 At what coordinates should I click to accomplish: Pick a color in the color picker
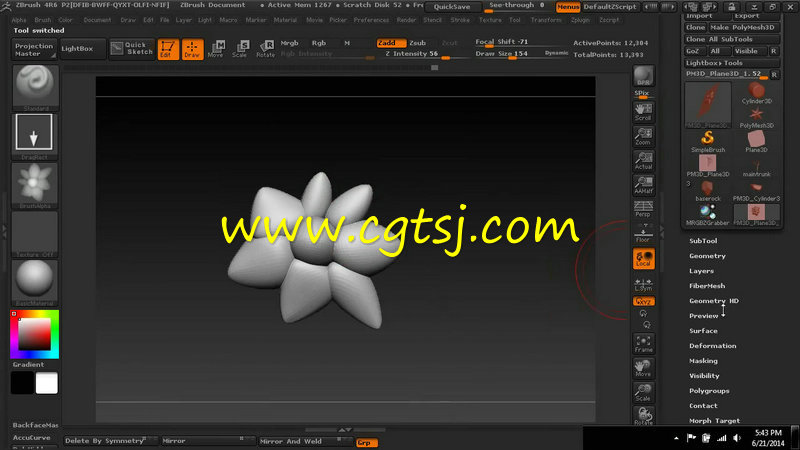pos(35,334)
